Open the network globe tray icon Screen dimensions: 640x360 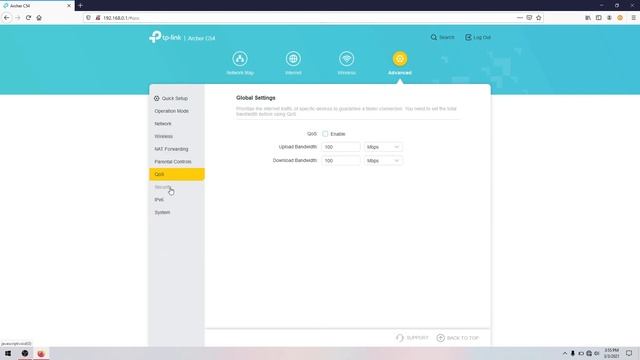pyautogui.click(x=589, y=353)
